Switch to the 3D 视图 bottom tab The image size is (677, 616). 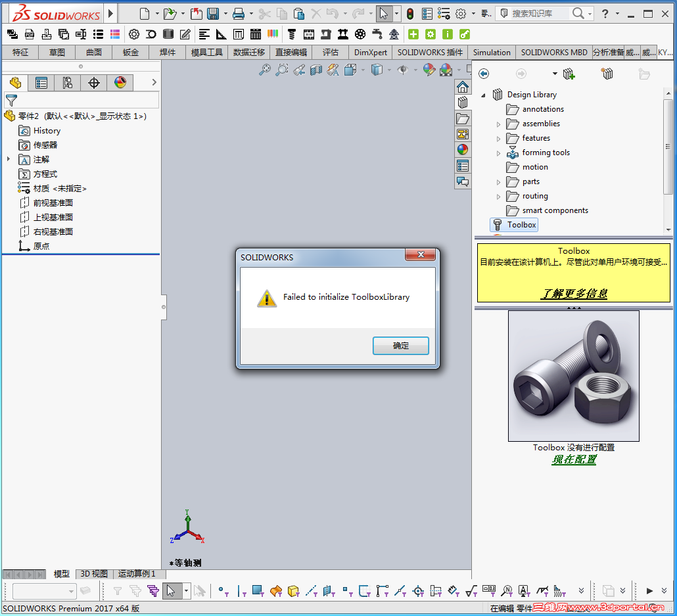coord(94,574)
